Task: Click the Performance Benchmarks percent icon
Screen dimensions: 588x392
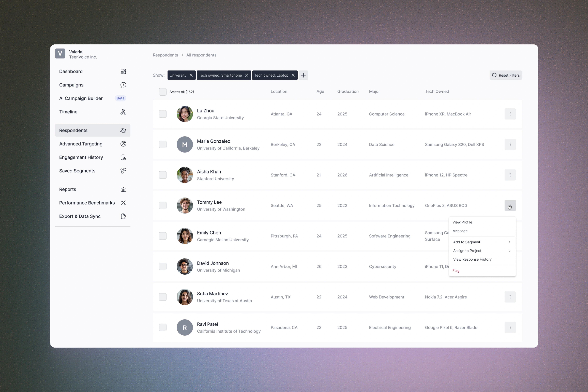Action: pos(123,203)
